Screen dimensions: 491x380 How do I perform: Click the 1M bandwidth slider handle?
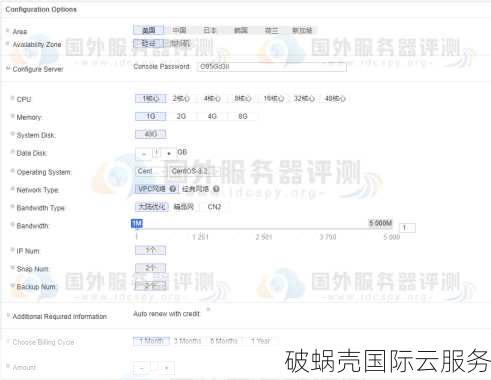point(137,224)
